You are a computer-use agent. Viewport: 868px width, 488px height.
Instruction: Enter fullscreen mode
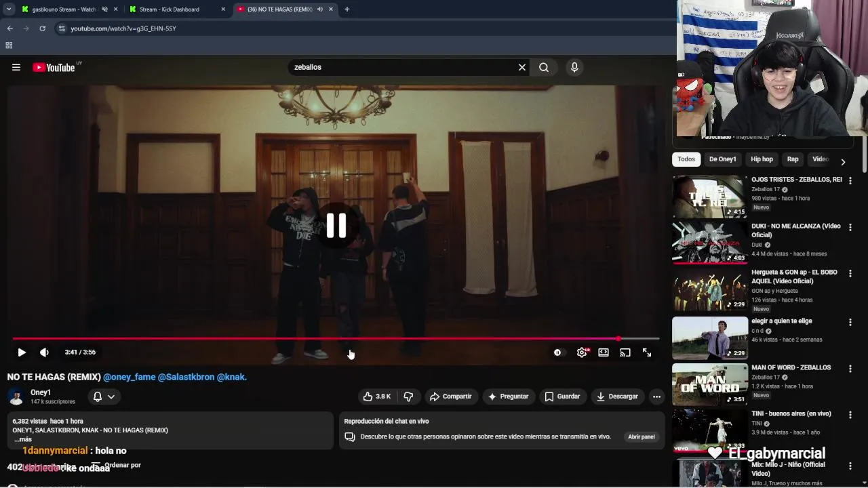(647, 352)
